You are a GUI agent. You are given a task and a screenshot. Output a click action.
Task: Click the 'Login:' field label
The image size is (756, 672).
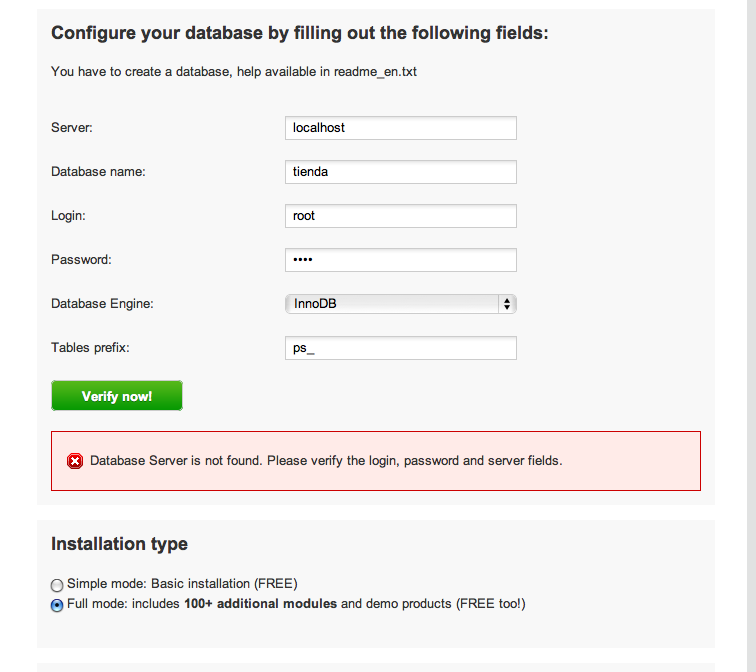coord(68,216)
